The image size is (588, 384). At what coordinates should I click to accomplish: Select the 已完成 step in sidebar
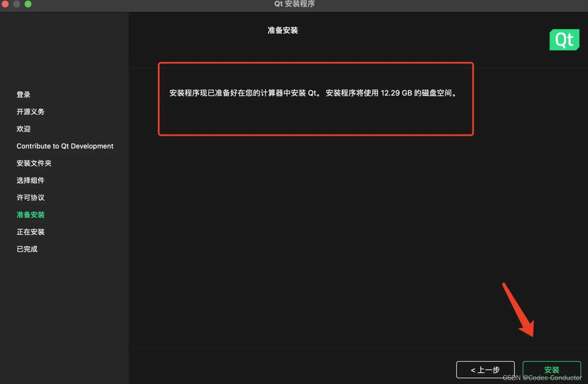pos(27,249)
